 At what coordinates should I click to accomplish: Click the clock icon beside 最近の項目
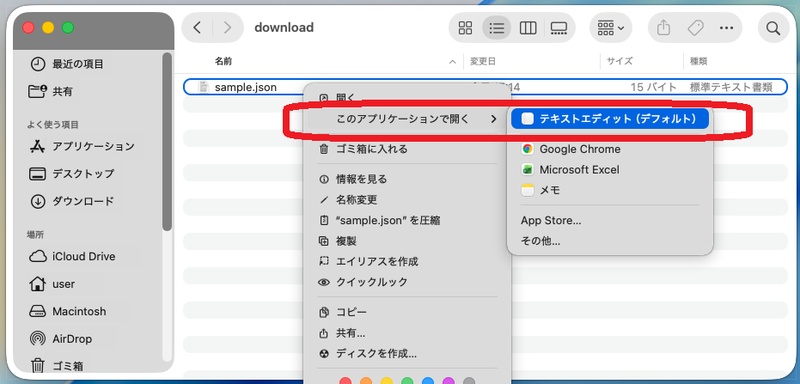pos(38,64)
